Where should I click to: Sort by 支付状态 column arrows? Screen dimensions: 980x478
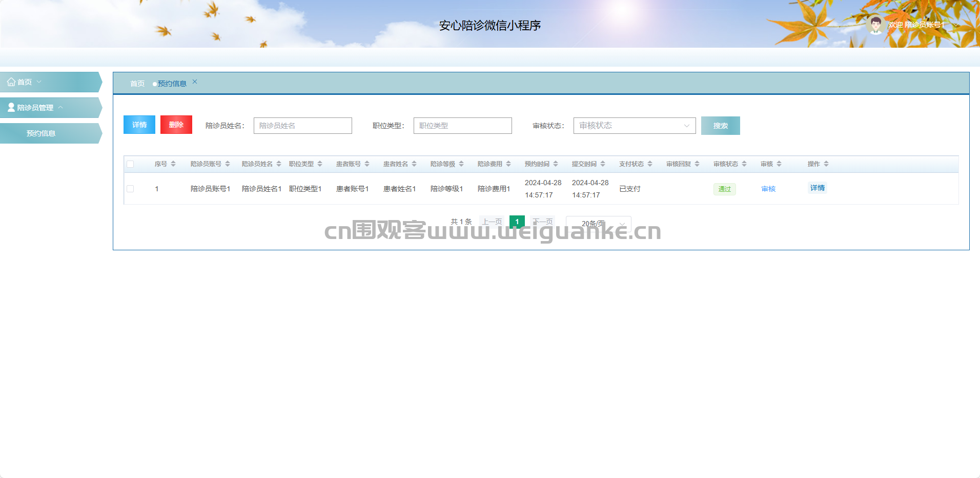(650, 164)
